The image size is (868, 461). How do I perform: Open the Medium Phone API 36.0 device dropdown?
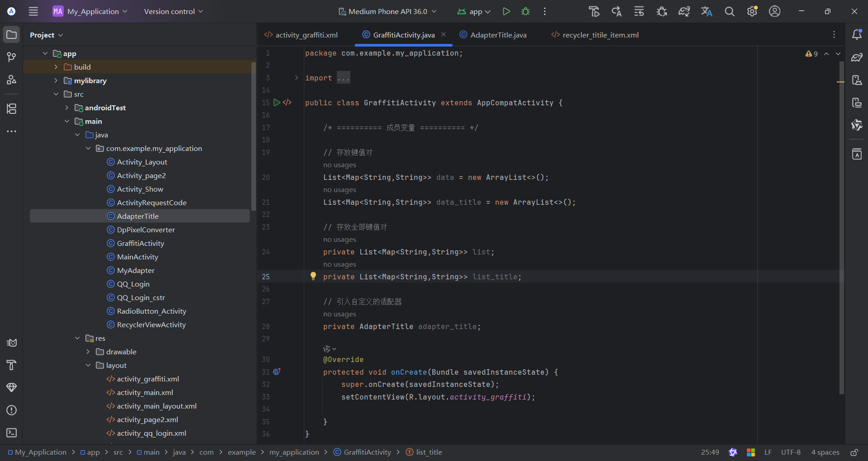point(387,11)
